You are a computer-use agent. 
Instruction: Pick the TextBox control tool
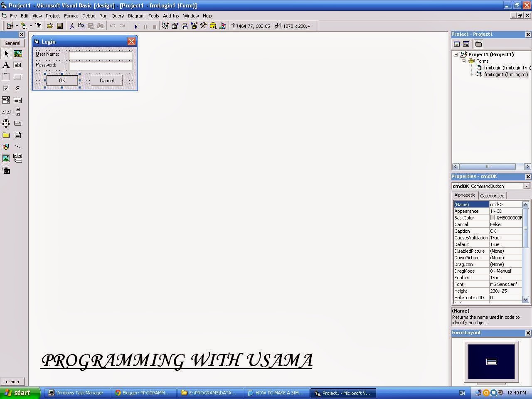pos(17,65)
